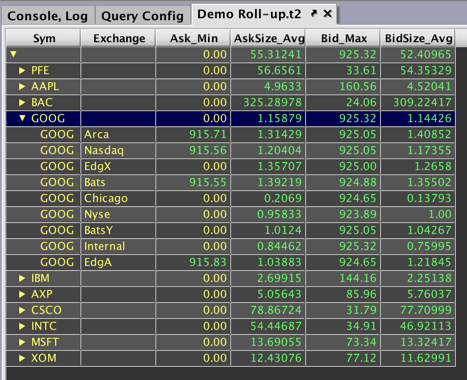
Task: Click the AskSize_Avg value 55.31241
Action: [x=276, y=54]
